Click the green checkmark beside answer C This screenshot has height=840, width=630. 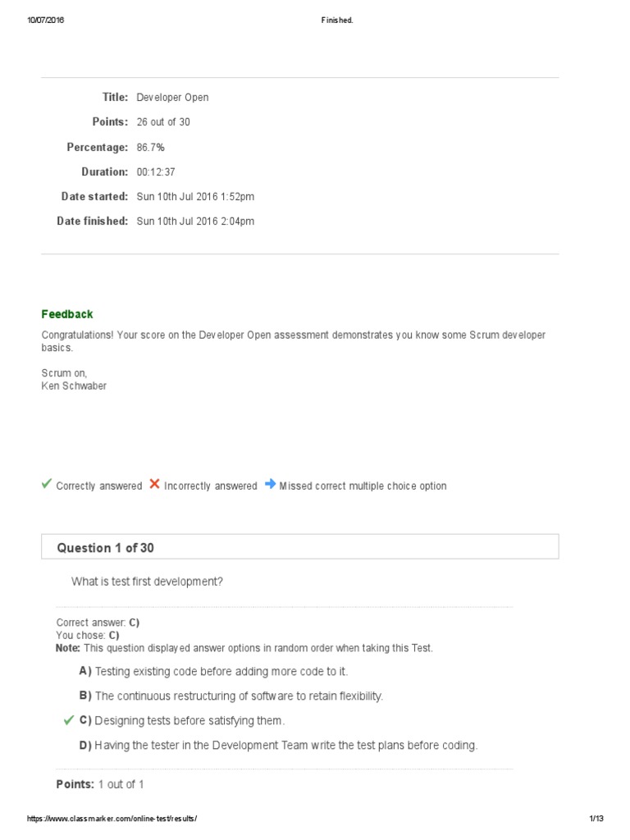click(69, 720)
